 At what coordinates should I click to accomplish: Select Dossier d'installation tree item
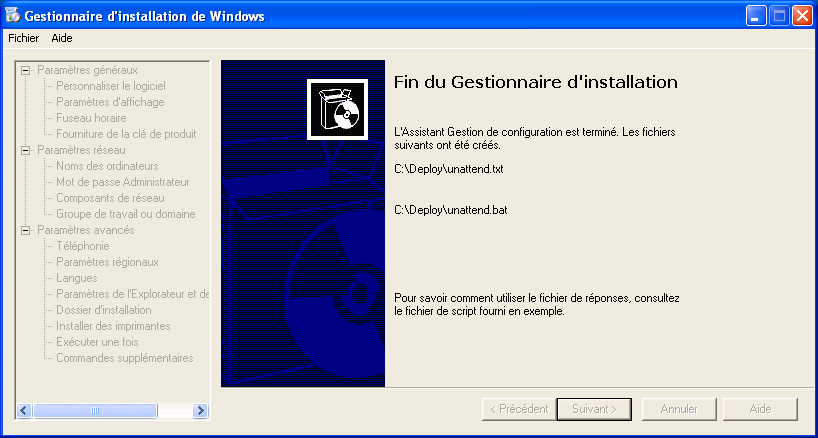pyautogui.click(x=104, y=310)
